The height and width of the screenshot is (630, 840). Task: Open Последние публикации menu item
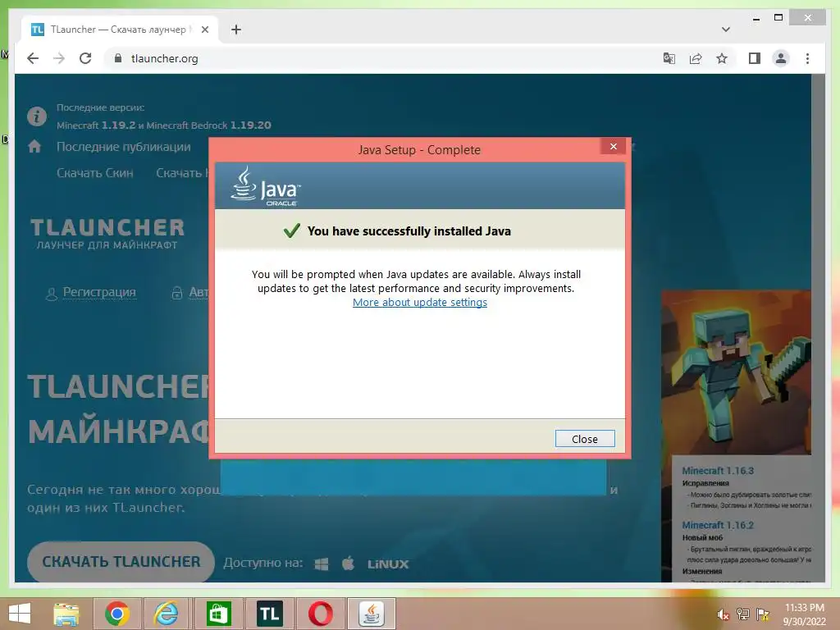123,147
